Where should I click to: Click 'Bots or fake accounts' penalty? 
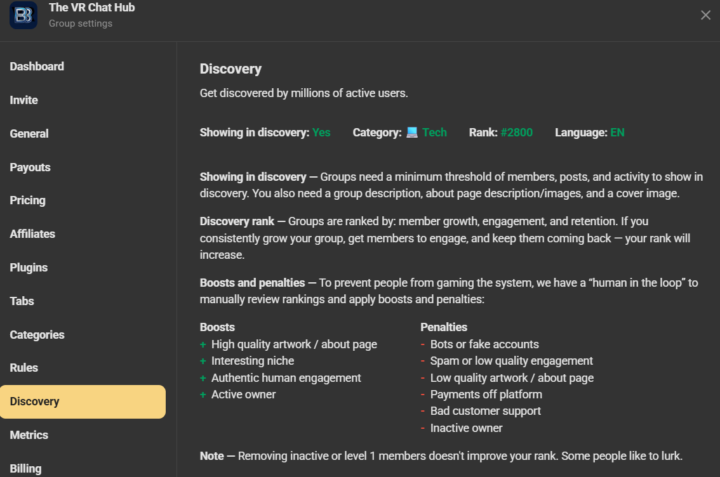(484, 344)
